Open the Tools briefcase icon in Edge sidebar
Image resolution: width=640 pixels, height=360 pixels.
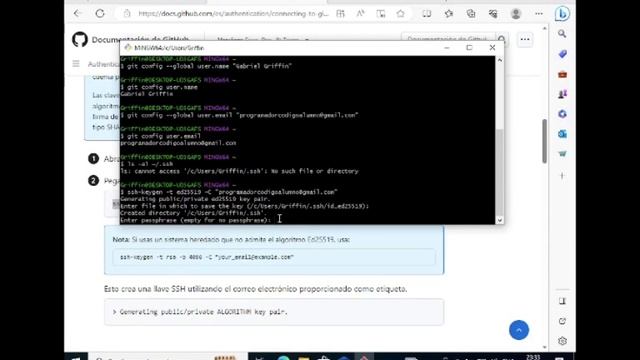tap(562, 74)
